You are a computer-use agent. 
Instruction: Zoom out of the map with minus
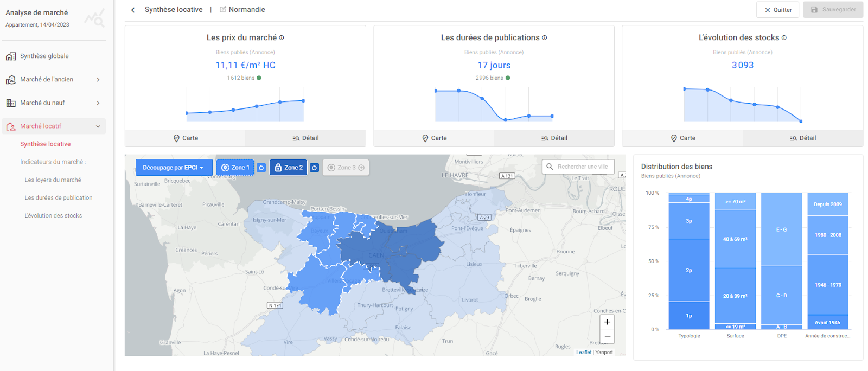607,336
